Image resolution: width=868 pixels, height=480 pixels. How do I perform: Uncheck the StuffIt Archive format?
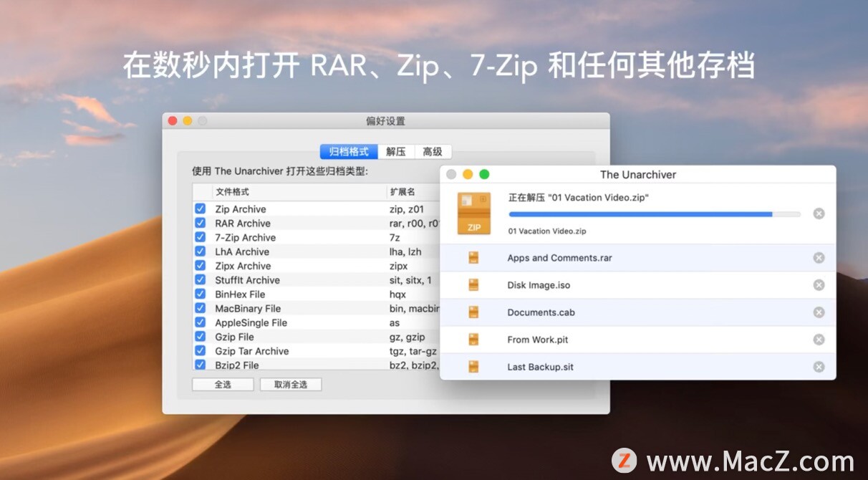click(201, 280)
